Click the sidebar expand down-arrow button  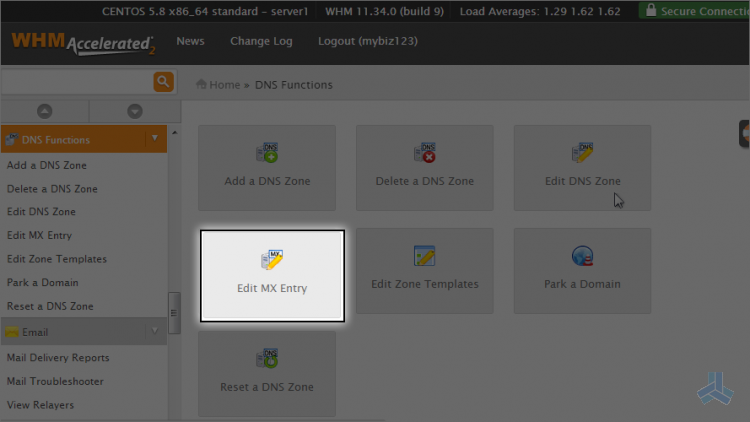tap(135, 111)
